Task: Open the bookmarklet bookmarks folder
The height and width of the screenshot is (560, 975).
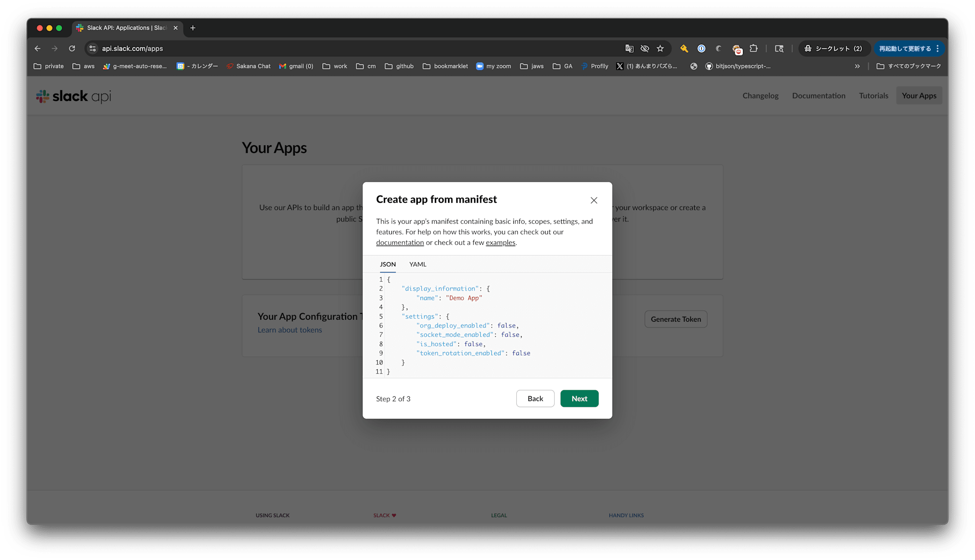Action: click(x=445, y=66)
